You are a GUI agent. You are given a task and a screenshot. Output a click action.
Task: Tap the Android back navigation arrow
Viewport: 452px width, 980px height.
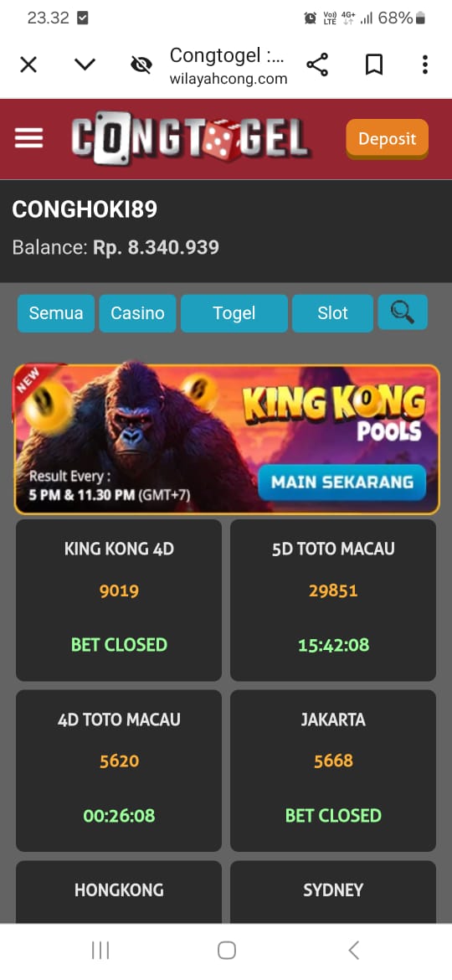353,951
